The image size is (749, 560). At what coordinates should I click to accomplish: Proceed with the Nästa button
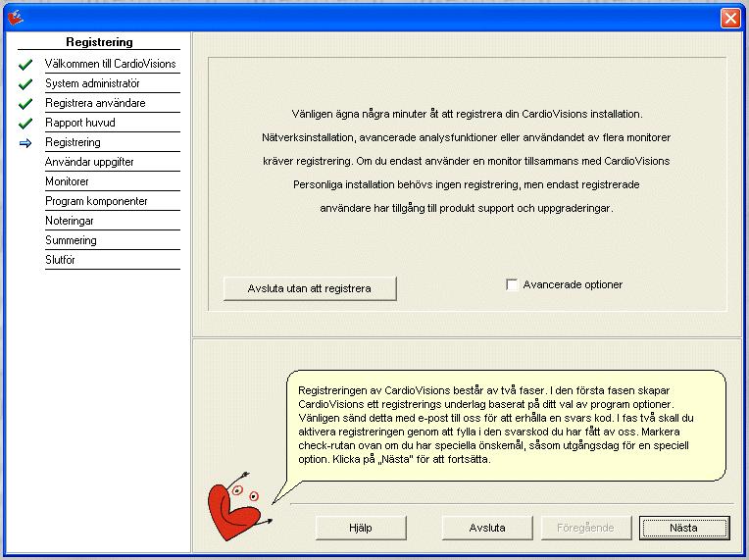684,528
